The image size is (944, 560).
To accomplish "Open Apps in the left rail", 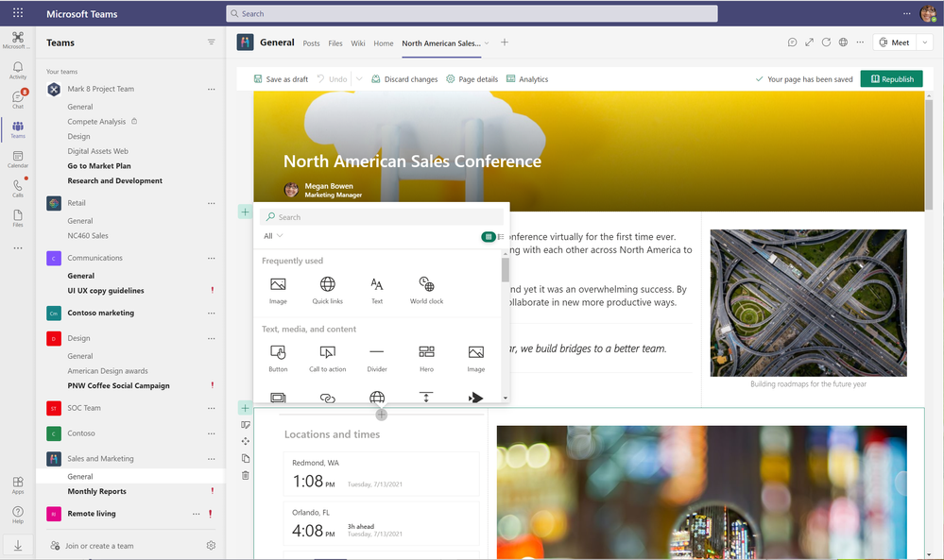I will click(18, 484).
